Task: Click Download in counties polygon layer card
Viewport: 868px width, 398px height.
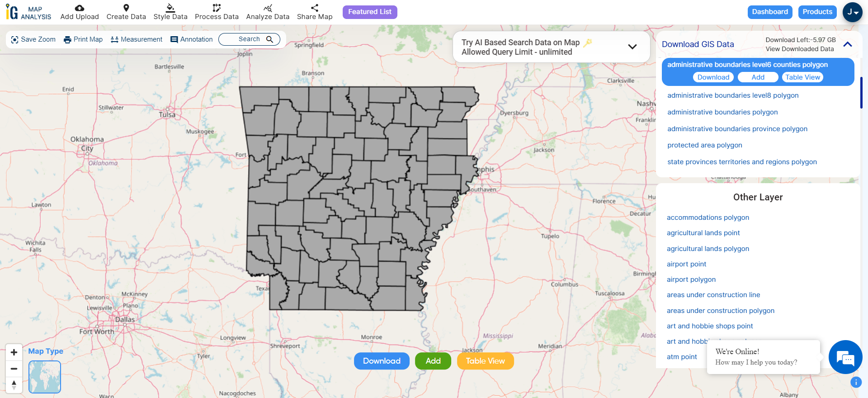Action: (713, 77)
